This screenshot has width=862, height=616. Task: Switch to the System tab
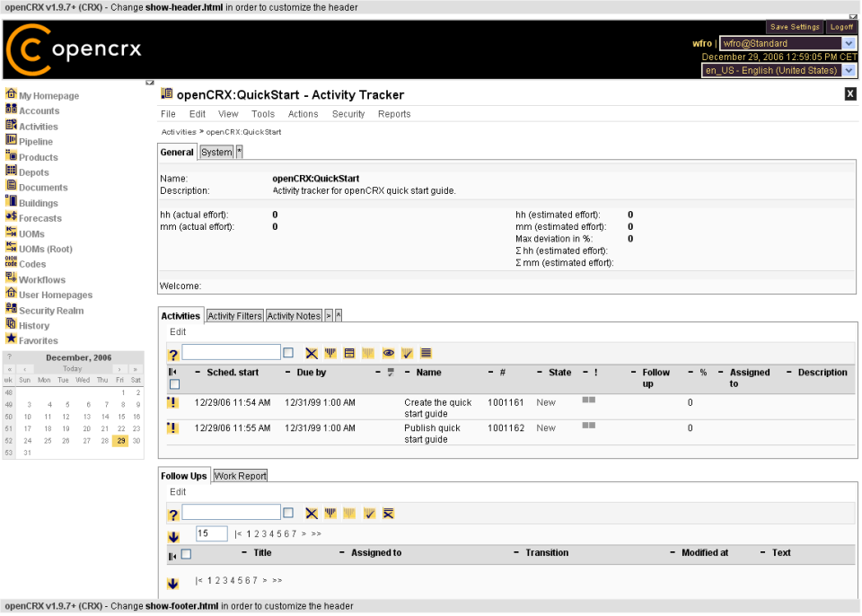216,153
